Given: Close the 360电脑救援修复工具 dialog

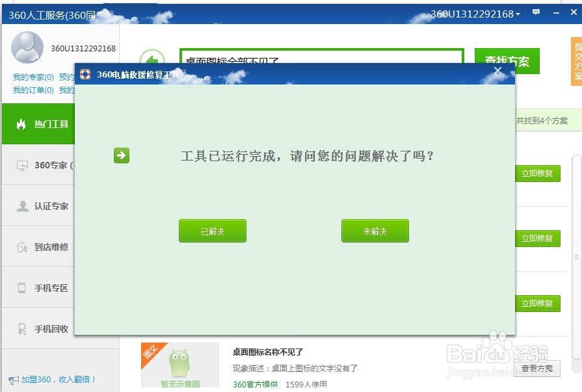Looking at the screenshot, I should (497, 70).
